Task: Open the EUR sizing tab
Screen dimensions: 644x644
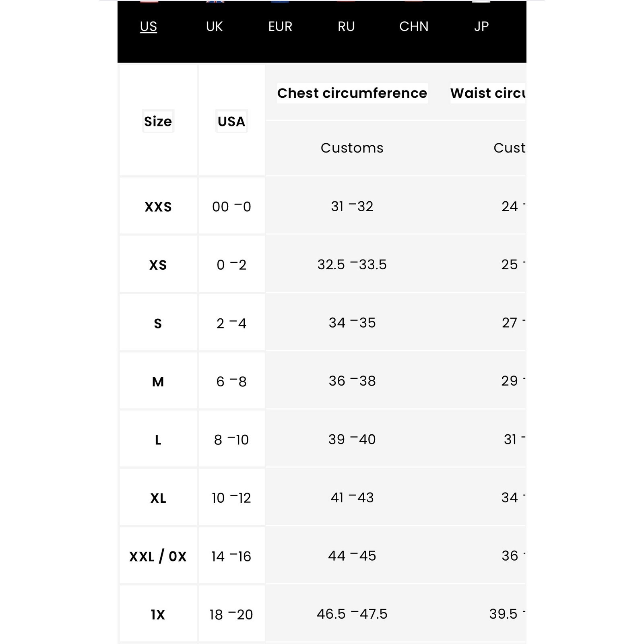Action: tap(280, 27)
